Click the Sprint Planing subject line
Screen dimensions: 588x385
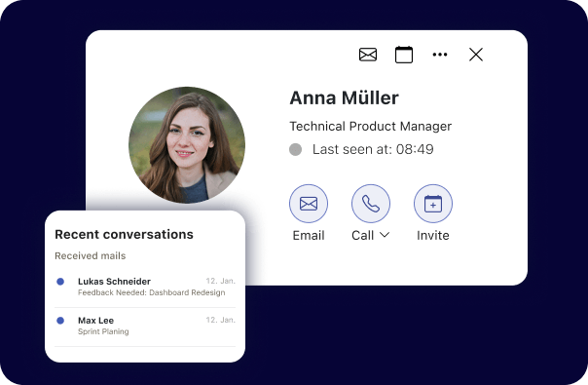[103, 331]
